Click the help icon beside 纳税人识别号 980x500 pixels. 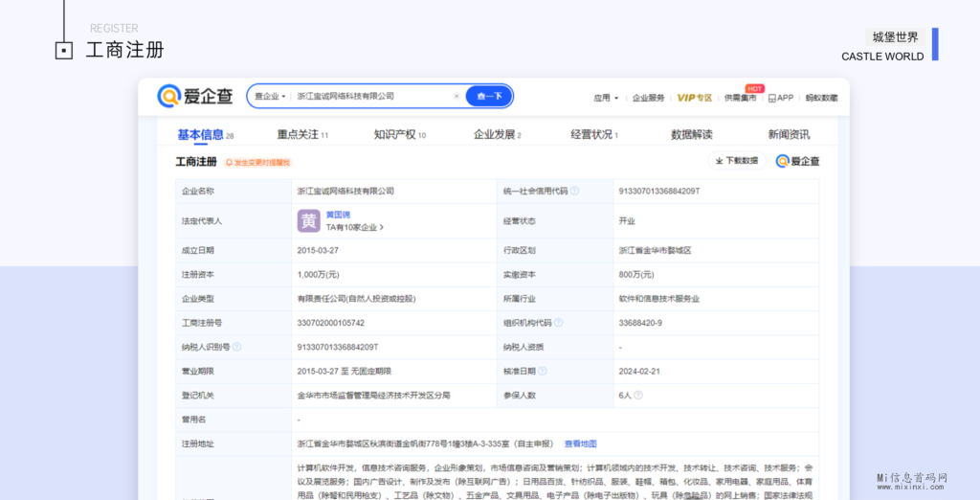click(x=236, y=347)
